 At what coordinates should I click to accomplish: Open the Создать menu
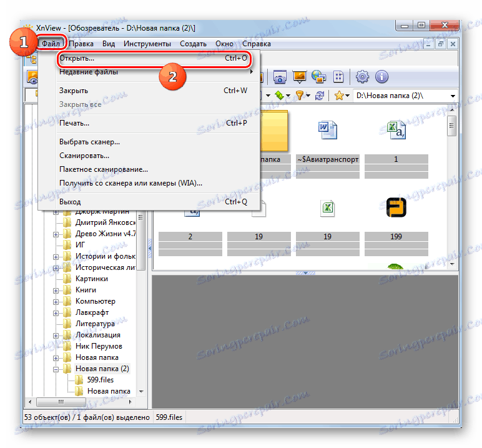coord(193,44)
